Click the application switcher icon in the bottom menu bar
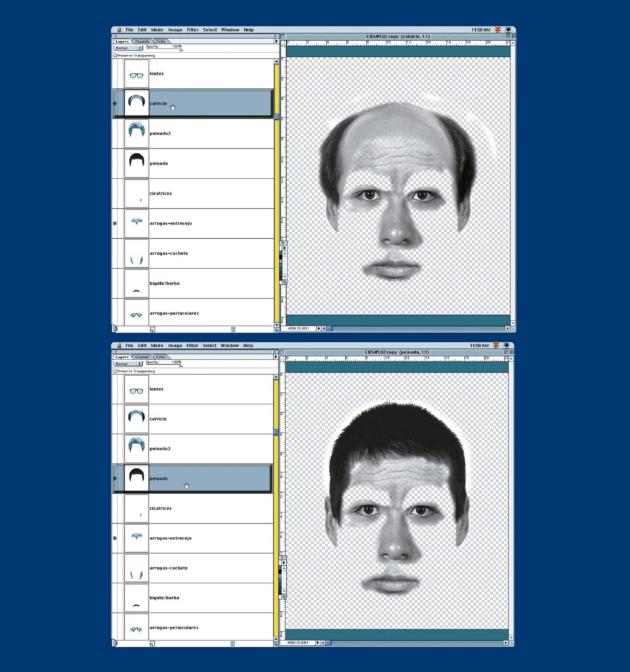630x672 pixels. point(507,345)
